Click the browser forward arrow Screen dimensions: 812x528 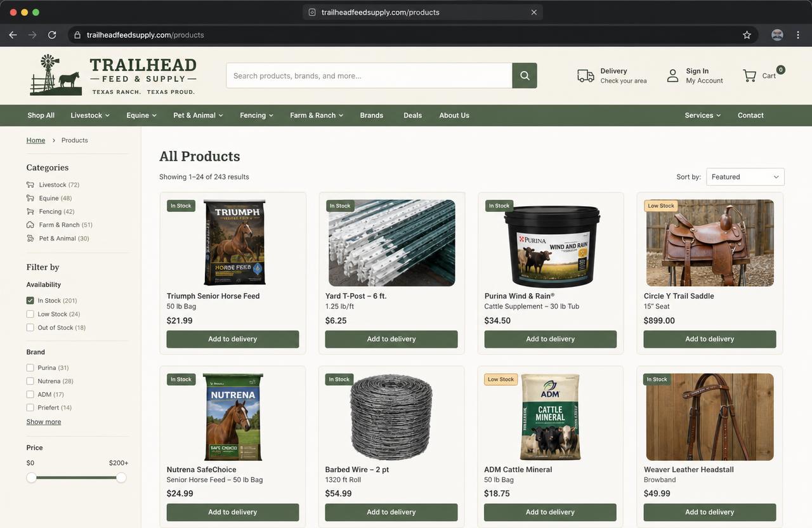(32, 35)
